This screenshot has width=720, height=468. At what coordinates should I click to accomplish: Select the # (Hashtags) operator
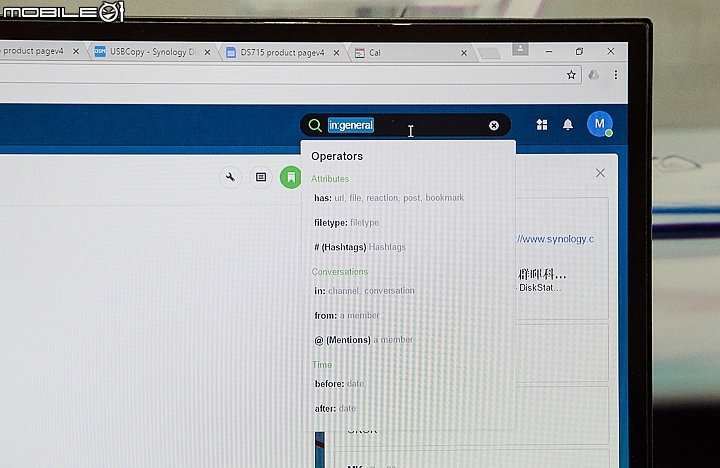[x=360, y=247]
